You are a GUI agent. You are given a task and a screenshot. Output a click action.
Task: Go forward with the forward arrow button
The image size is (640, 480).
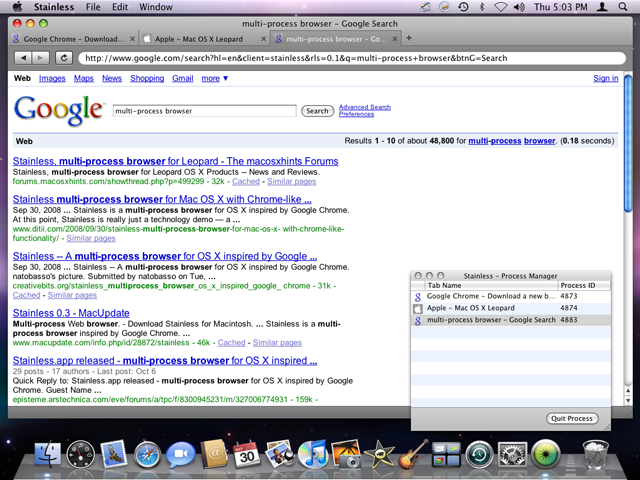pos(40,58)
